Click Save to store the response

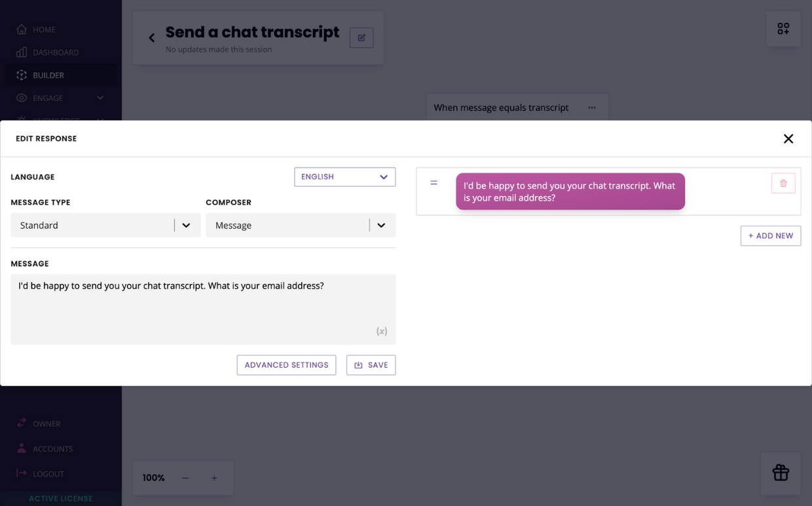pos(371,365)
